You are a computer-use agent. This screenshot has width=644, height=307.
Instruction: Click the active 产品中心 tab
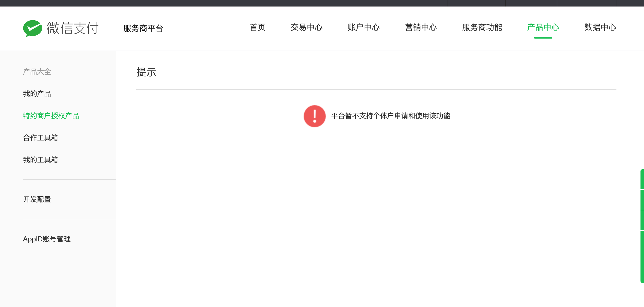pyautogui.click(x=543, y=27)
